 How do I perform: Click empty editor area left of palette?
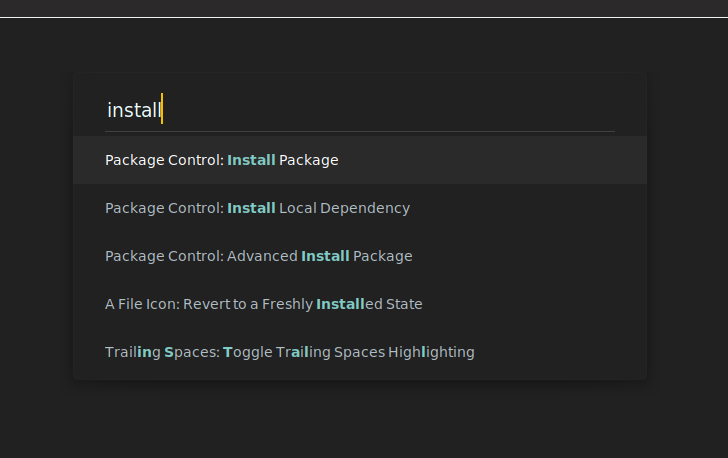click(x=36, y=230)
